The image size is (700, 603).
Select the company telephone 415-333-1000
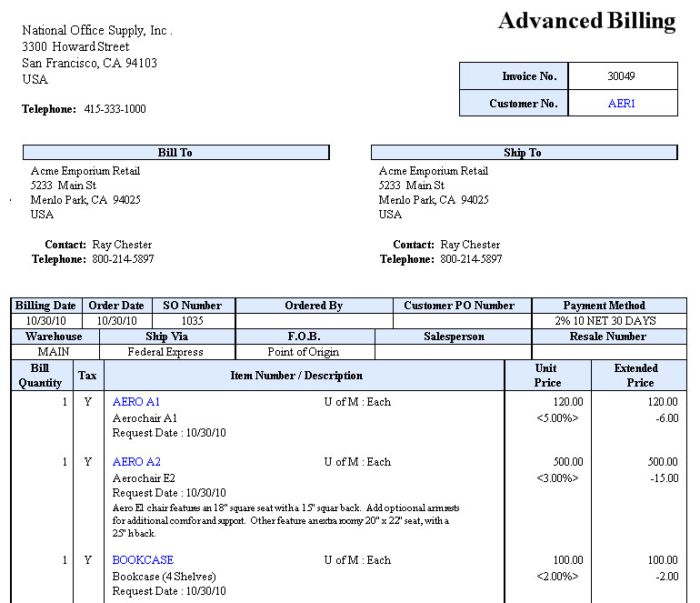115,109
